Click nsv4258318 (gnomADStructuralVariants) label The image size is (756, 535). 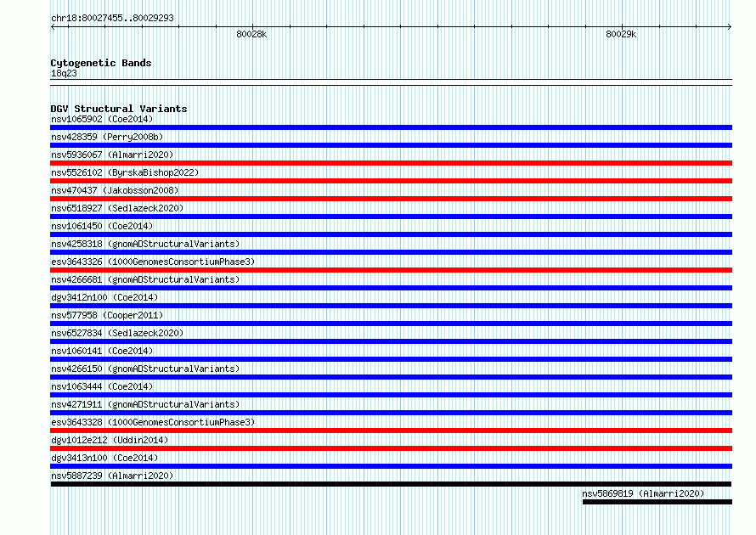pos(145,244)
